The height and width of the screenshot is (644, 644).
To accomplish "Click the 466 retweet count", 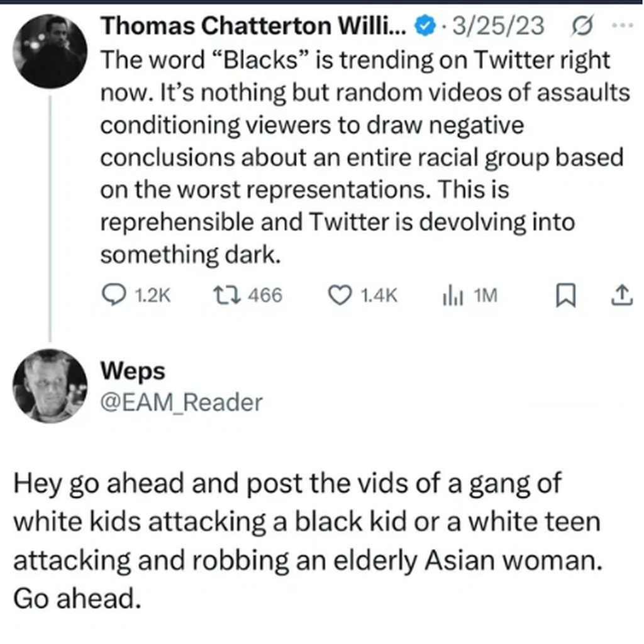I will point(265,295).
